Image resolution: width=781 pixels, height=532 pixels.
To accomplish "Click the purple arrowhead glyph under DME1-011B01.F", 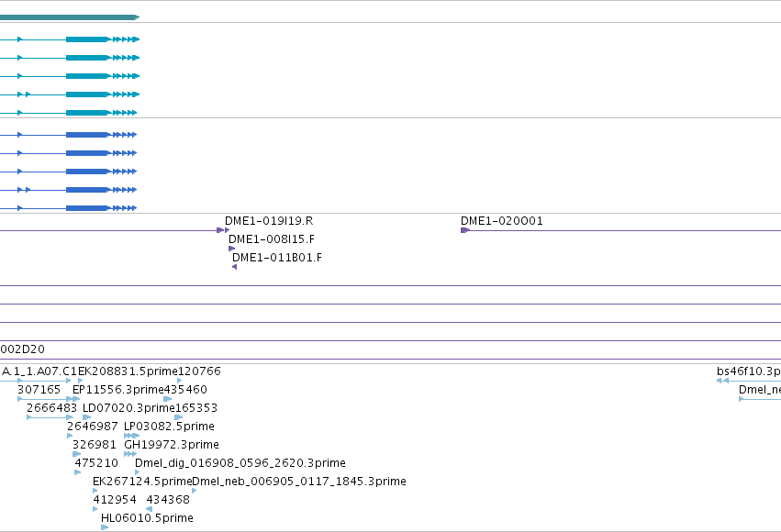I will pyautogui.click(x=235, y=267).
